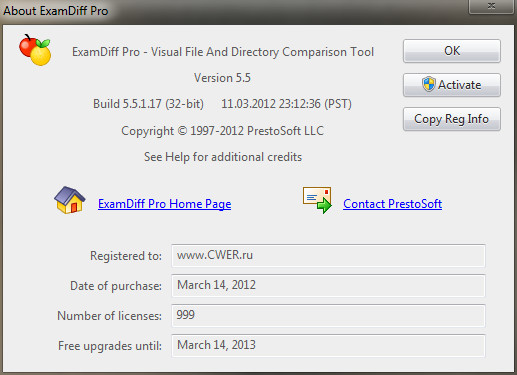This screenshot has width=517, height=375.
Task: Click the 'Free upgrades until:' label
Action: (110, 346)
